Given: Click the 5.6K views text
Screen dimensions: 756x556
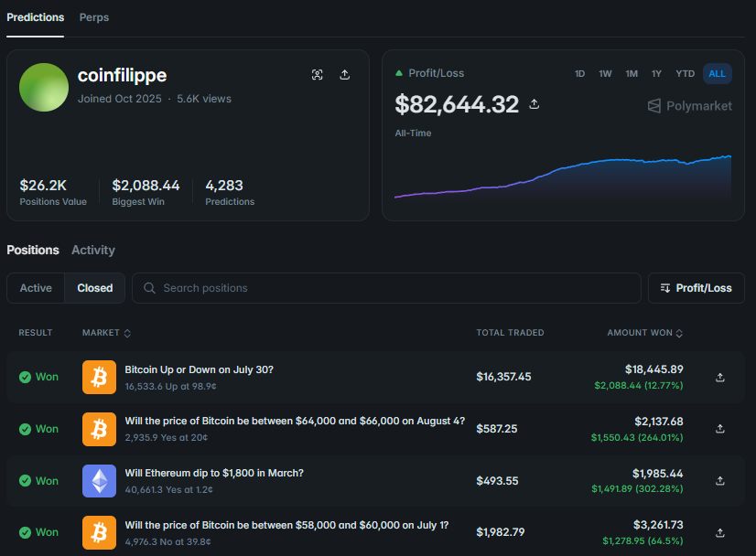Looking at the screenshot, I should [x=204, y=99].
